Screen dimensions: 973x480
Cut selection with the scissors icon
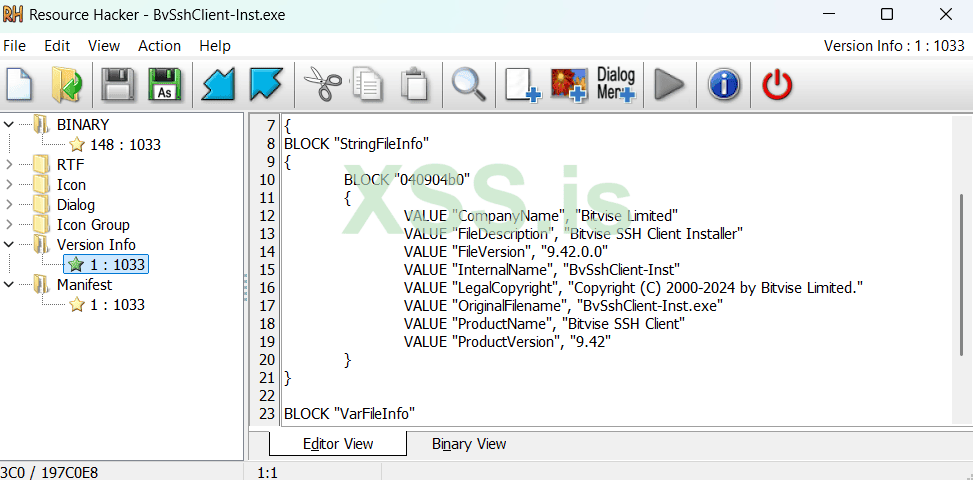tap(323, 84)
